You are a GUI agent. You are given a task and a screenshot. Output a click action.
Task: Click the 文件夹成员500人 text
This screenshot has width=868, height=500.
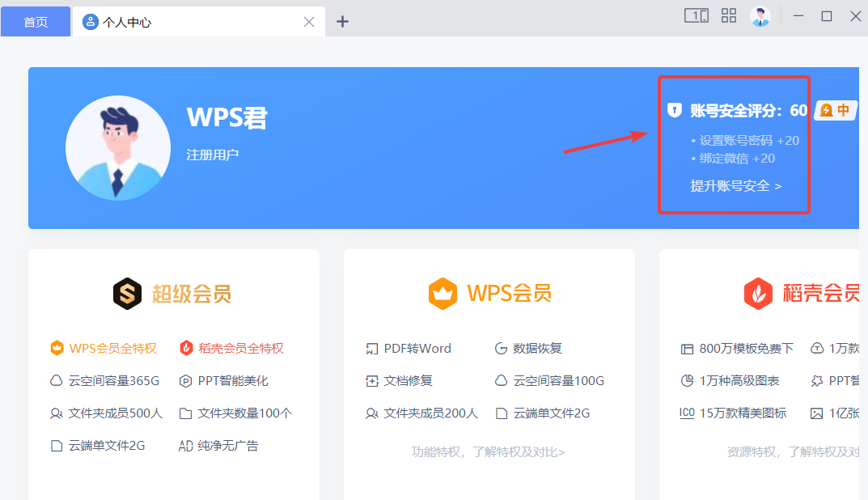tap(116, 413)
